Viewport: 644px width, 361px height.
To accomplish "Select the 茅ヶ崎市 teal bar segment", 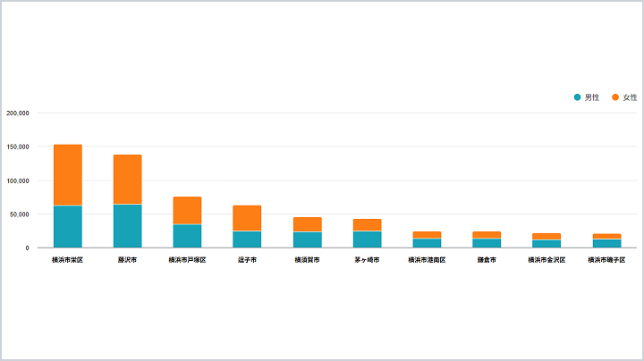I will pyautogui.click(x=367, y=239).
